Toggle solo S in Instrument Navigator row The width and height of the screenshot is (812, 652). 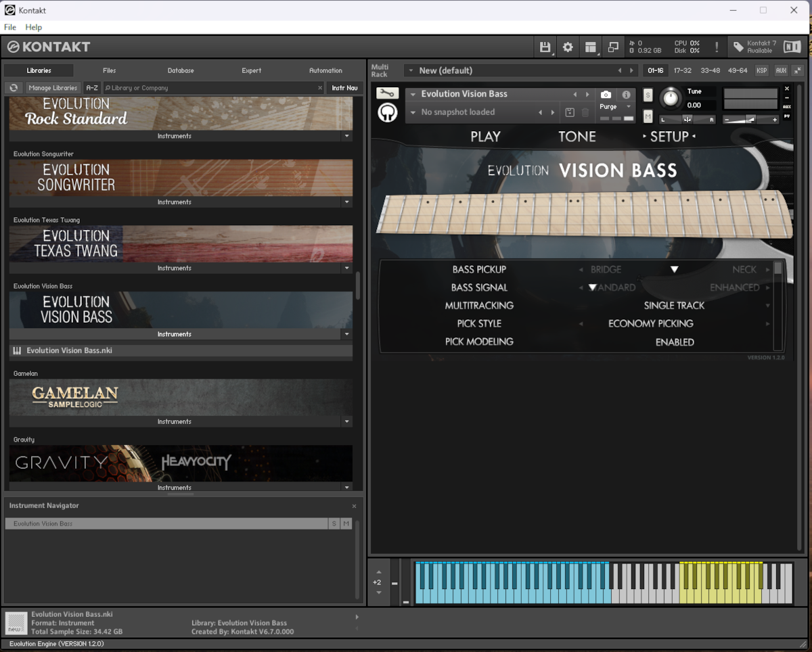[334, 523]
